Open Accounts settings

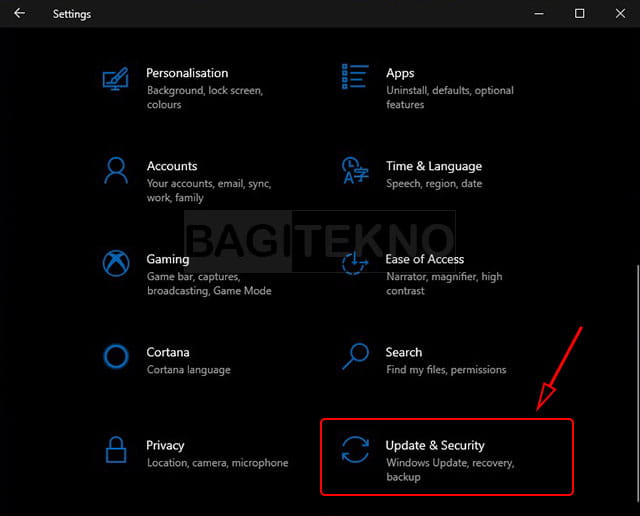pyautogui.click(x=172, y=166)
